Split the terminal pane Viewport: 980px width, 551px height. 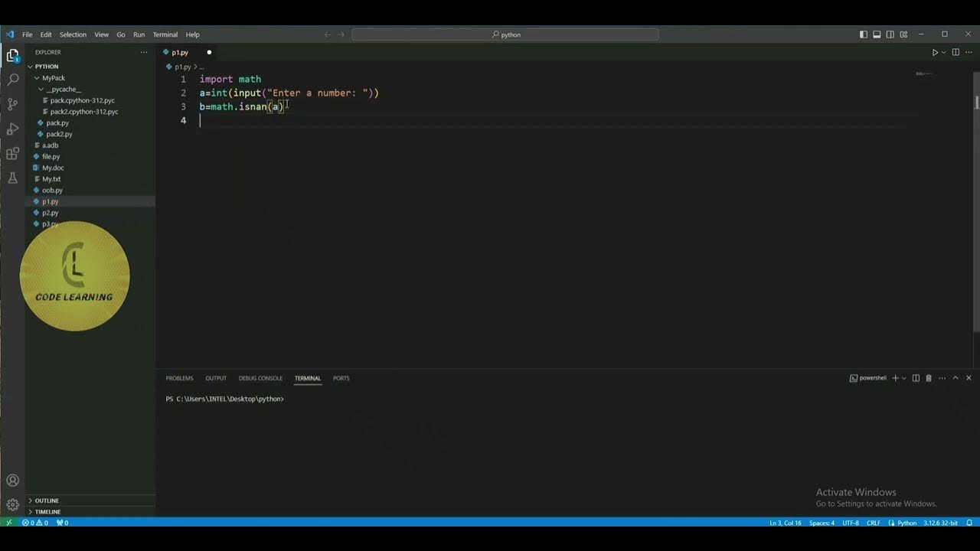click(x=916, y=378)
